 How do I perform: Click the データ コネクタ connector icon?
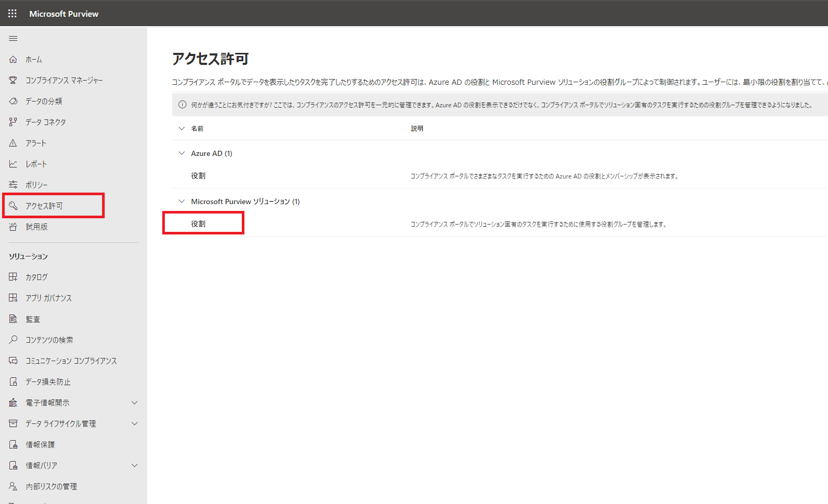pos(13,122)
